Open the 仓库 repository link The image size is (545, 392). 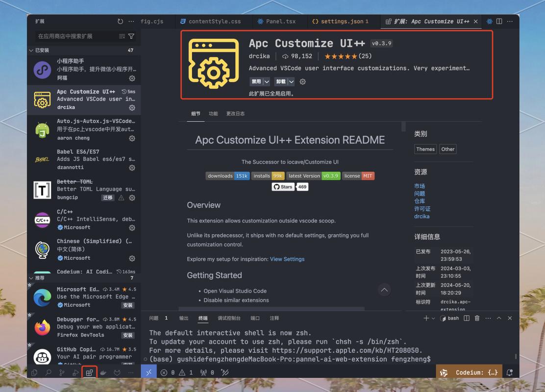point(420,201)
